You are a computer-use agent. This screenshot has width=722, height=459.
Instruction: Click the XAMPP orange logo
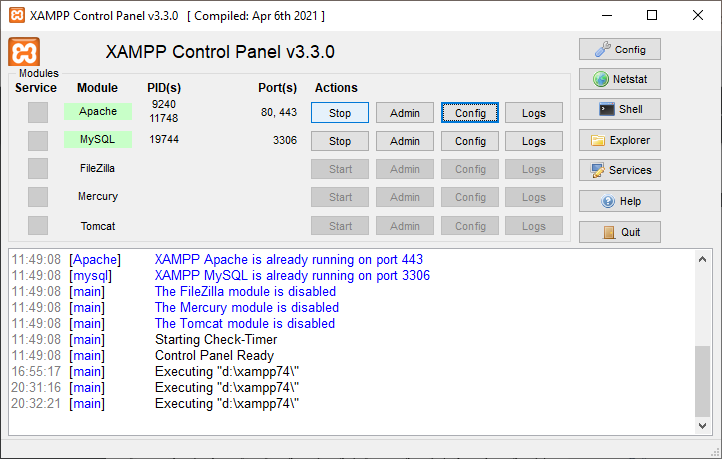coord(24,52)
